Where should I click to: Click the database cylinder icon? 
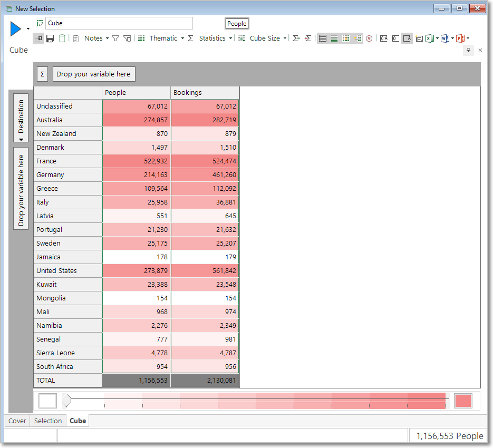coord(62,38)
